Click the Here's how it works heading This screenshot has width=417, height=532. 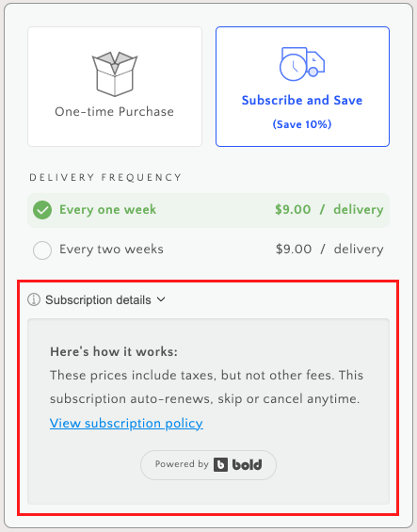coord(114,352)
